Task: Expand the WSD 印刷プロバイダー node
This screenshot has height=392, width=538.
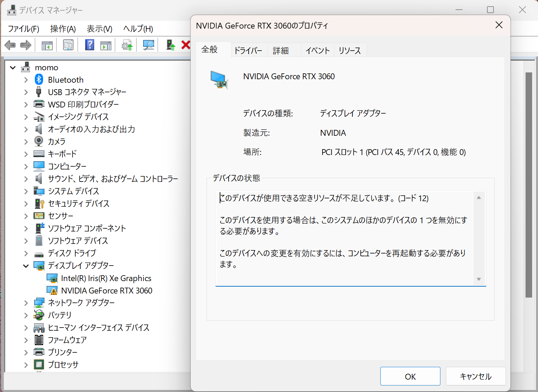Action: pyautogui.click(x=26, y=104)
